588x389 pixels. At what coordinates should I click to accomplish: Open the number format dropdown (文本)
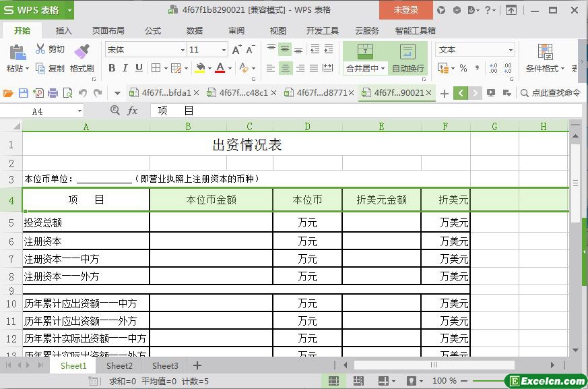coord(510,50)
